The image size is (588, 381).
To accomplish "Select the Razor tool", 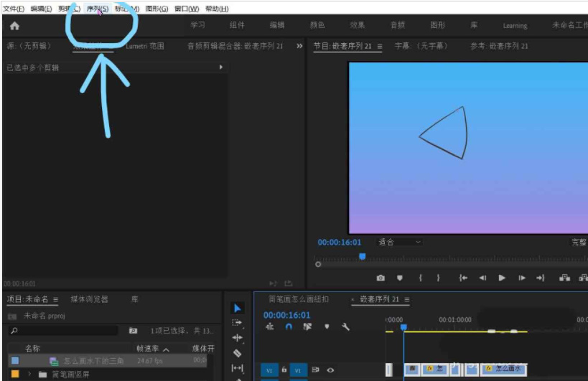I will pos(238,353).
